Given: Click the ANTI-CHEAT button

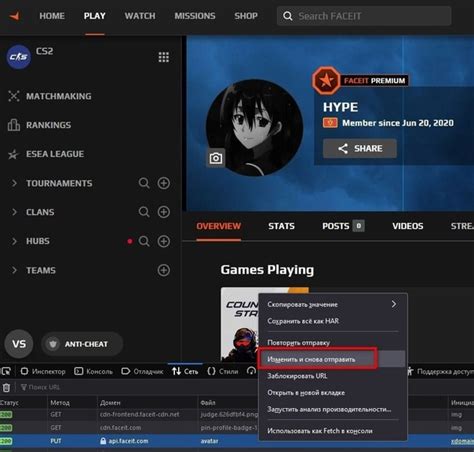Looking at the screenshot, I should coord(82,344).
